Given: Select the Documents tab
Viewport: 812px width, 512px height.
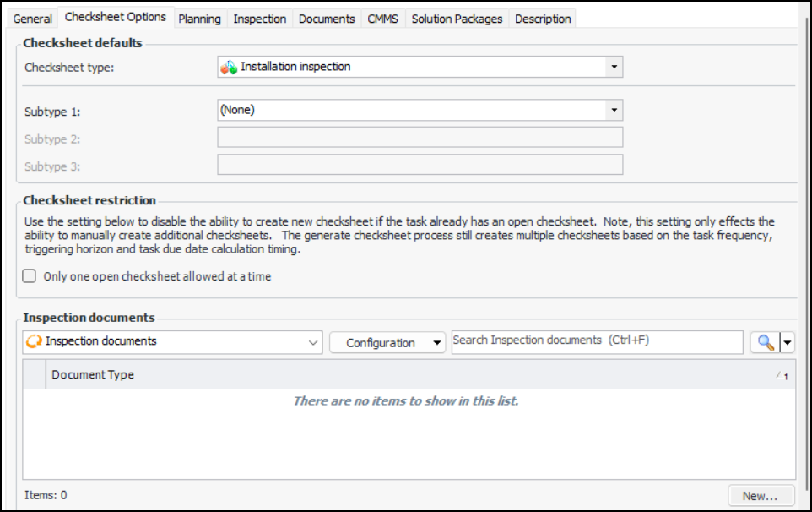Looking at the screenshot, I should (x=328, y=19).
